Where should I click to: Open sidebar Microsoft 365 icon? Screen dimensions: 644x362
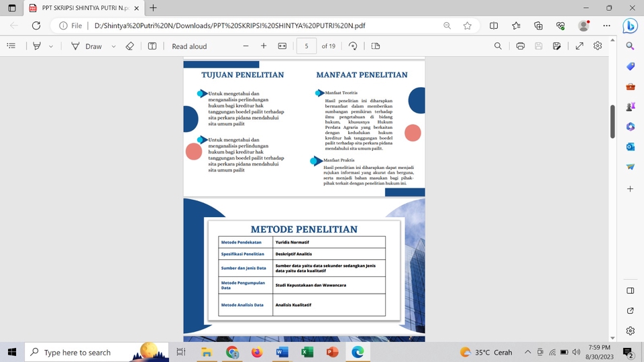coord(630,127)
